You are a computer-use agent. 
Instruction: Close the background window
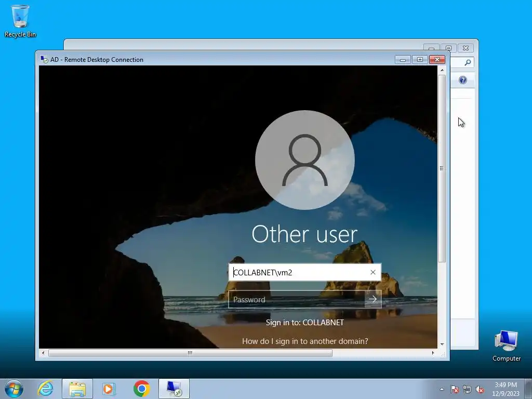point(466,48)
